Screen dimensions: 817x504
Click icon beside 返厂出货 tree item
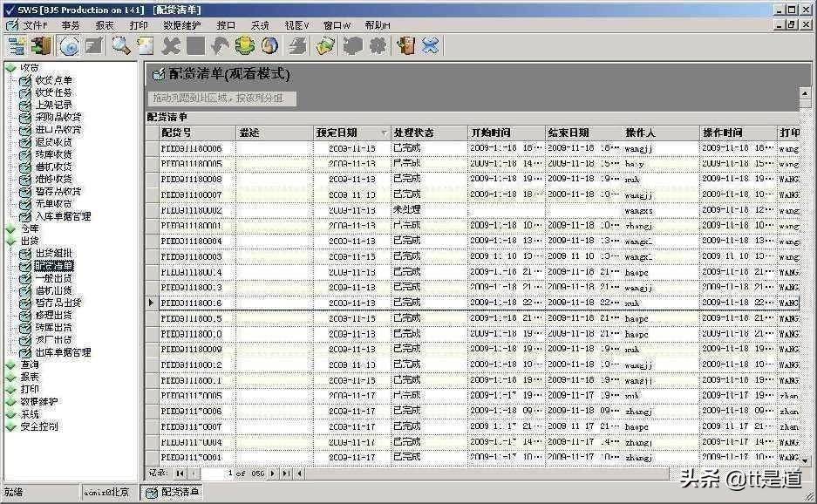(25, 340)
